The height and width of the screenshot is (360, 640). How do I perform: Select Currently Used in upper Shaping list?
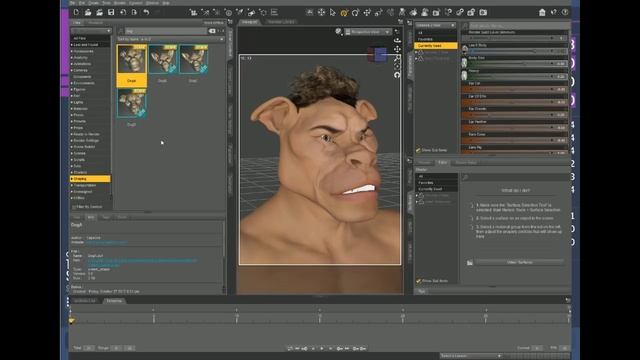click(436, 46)
